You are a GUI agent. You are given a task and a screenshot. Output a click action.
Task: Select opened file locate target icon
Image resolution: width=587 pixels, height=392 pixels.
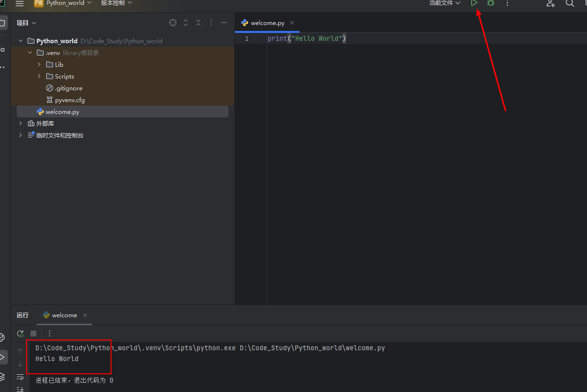pos(173,23)
